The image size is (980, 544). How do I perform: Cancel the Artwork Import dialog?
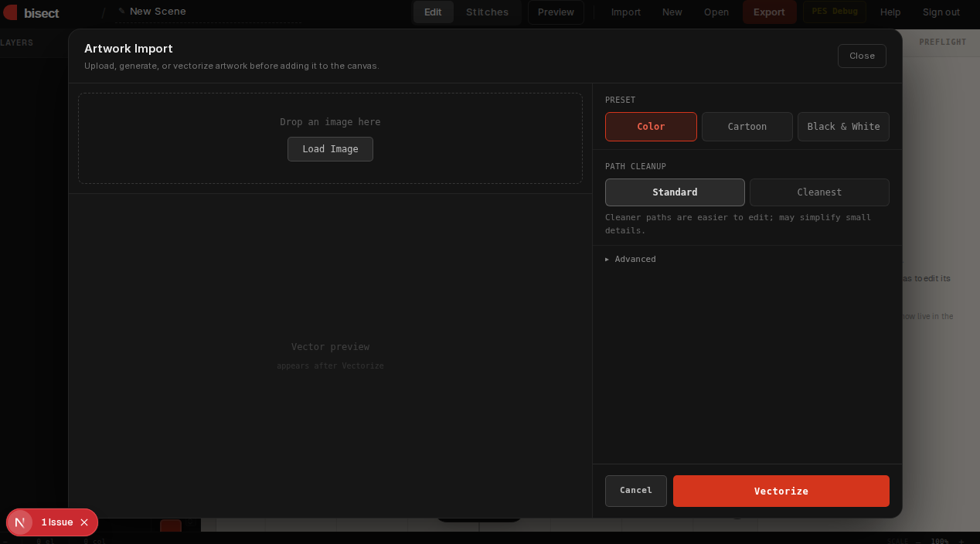coord(636,491)
